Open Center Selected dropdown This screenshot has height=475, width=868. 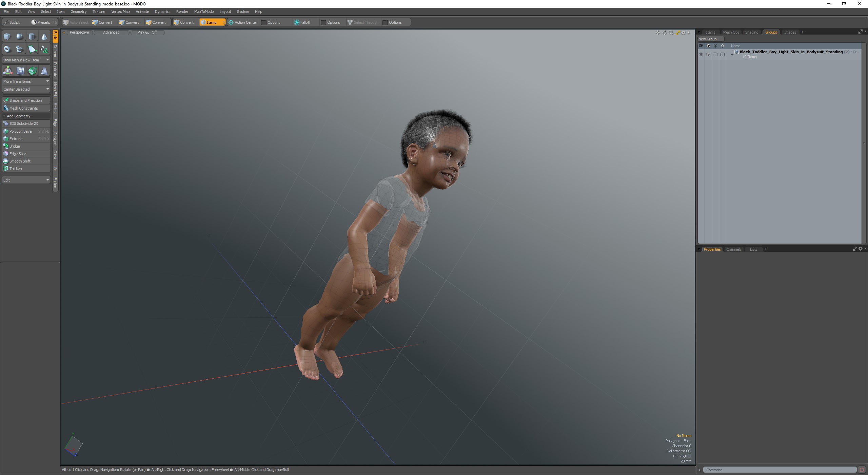tap(26, 89)
